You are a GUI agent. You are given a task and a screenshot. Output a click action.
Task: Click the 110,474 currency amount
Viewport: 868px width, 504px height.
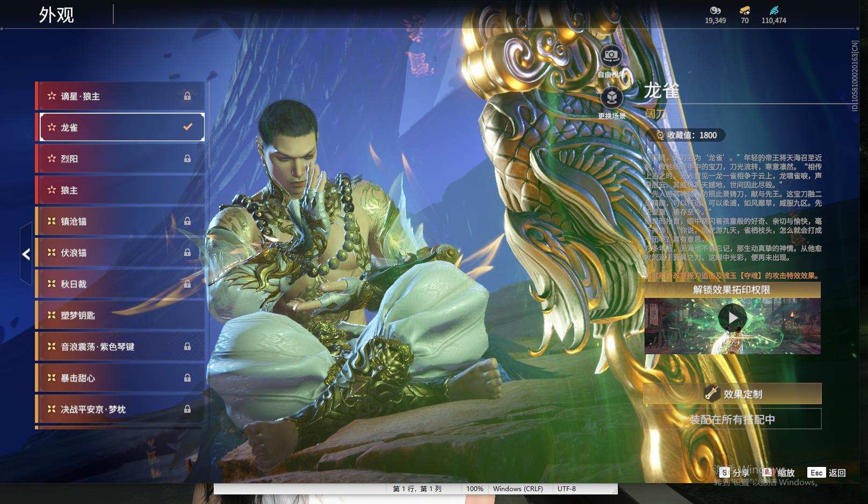pos(773,21)
